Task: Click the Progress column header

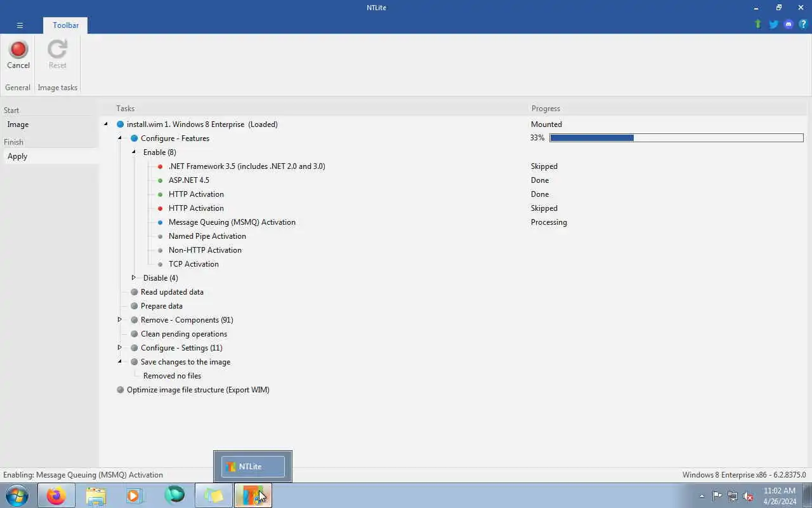Action: coord(546,109)
